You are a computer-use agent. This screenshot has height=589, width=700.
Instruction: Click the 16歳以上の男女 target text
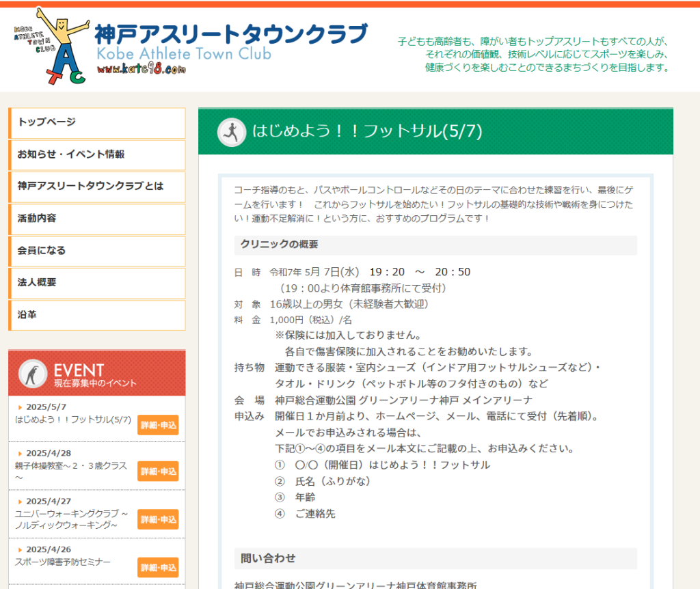pyautogui.click(x=306, y=304)
